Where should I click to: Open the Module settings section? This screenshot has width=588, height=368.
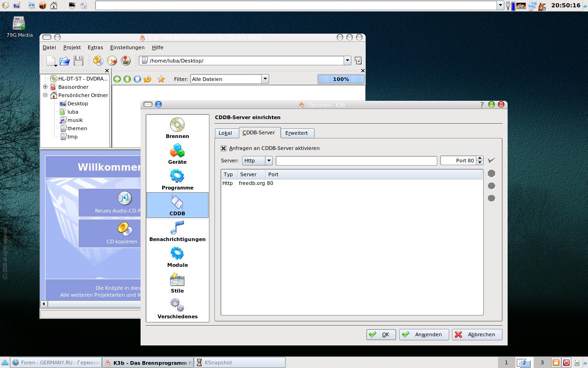(177, 257)
